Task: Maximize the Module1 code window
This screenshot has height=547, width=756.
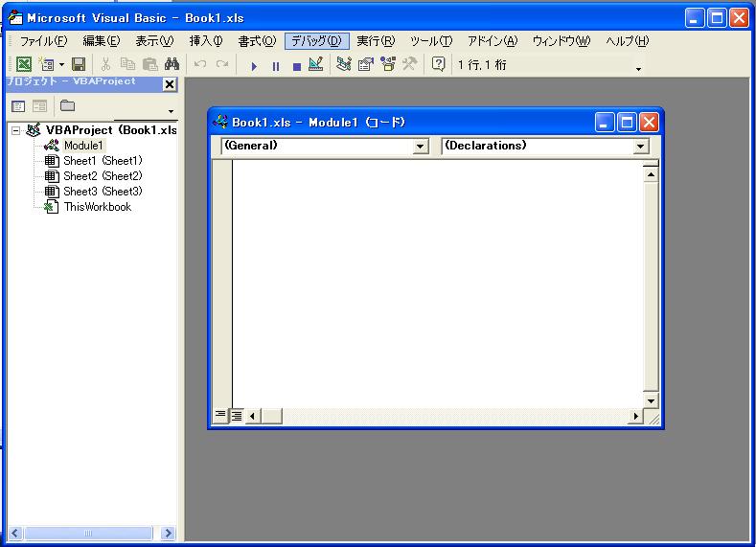Action: click(627, 123)
